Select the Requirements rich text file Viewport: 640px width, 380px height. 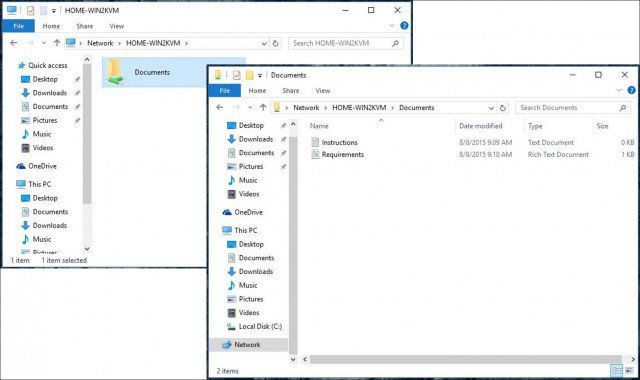342,154
